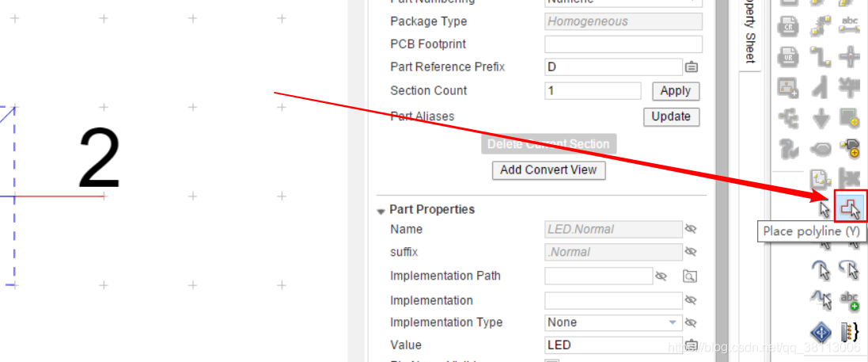Select the Place arc tool
This screenshot has width=868, height=362.
click(823, 269)
